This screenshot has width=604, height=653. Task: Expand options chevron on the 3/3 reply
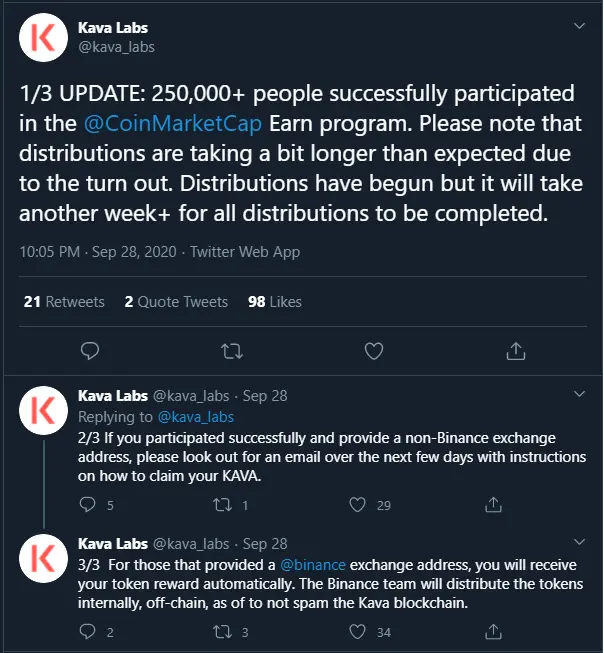click(x=579, y=542)
